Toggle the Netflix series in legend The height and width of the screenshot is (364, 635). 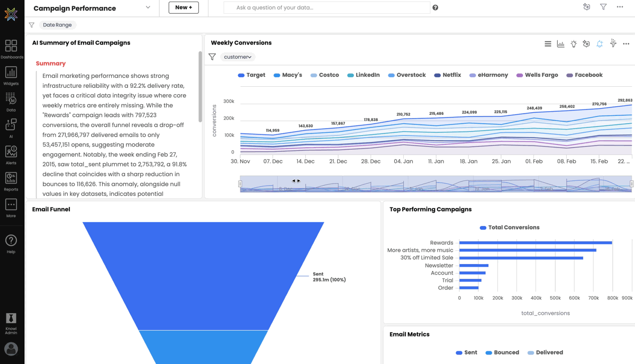tap(448, 75)
